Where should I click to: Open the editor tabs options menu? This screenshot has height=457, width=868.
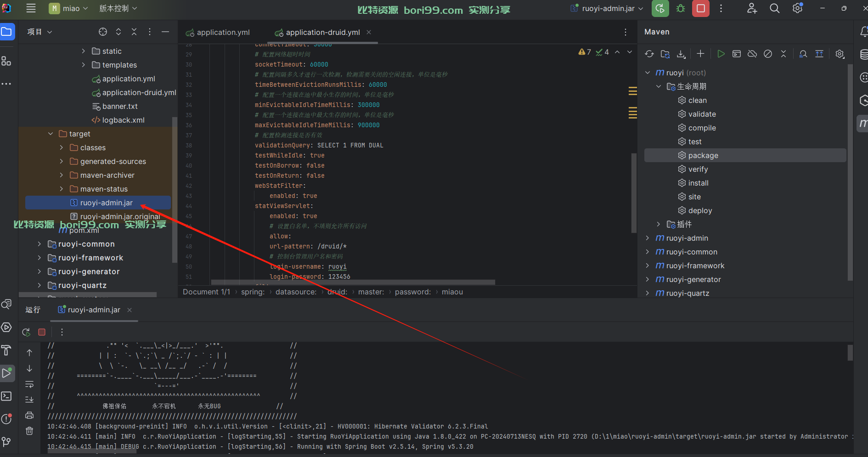tap(626, 32)
